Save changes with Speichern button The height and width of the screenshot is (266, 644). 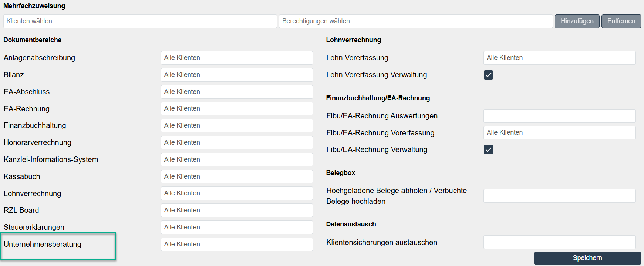tap(587, 258)
